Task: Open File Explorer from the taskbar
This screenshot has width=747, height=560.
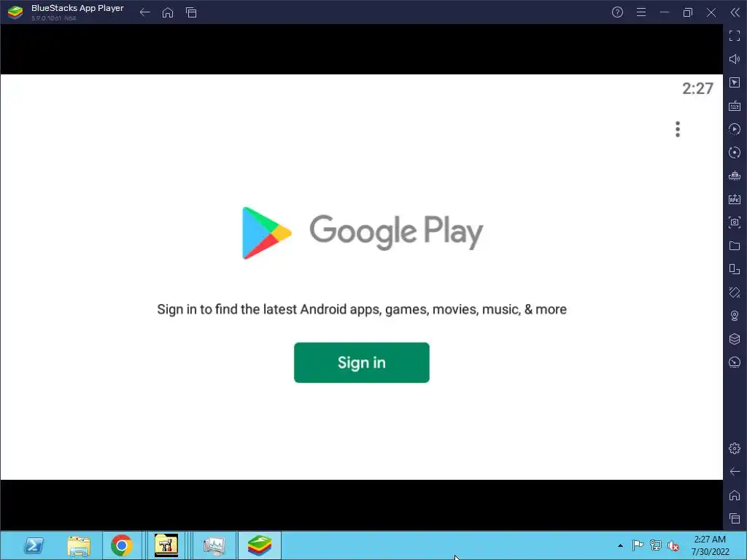Action: [x=79, y=545]
